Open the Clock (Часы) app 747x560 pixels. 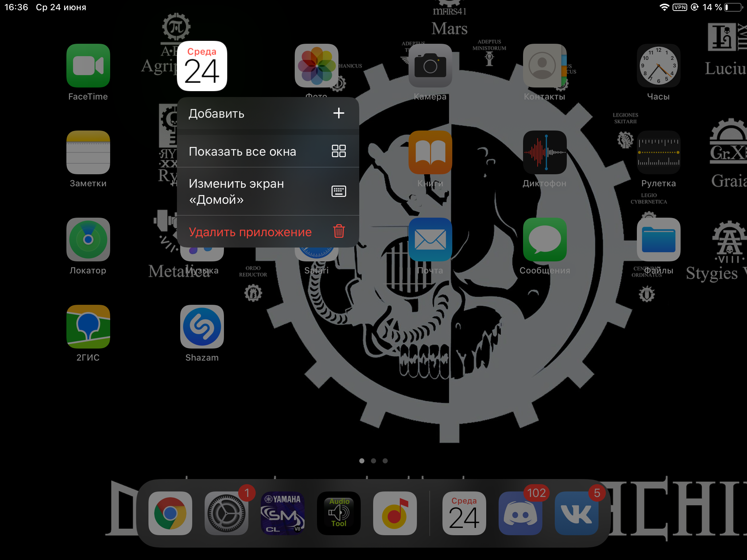(x=658, y=66)
